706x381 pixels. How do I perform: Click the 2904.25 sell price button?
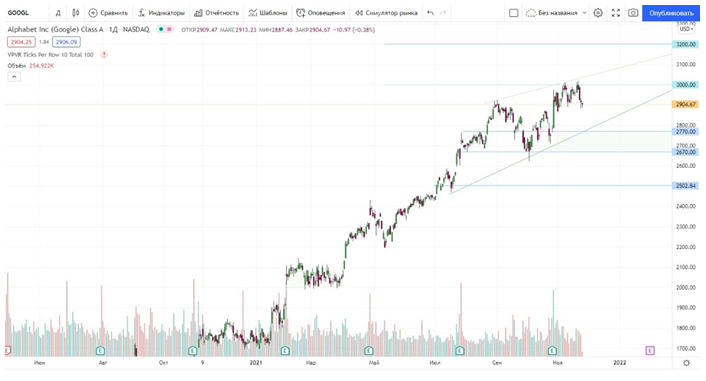(x=21, y=42)
